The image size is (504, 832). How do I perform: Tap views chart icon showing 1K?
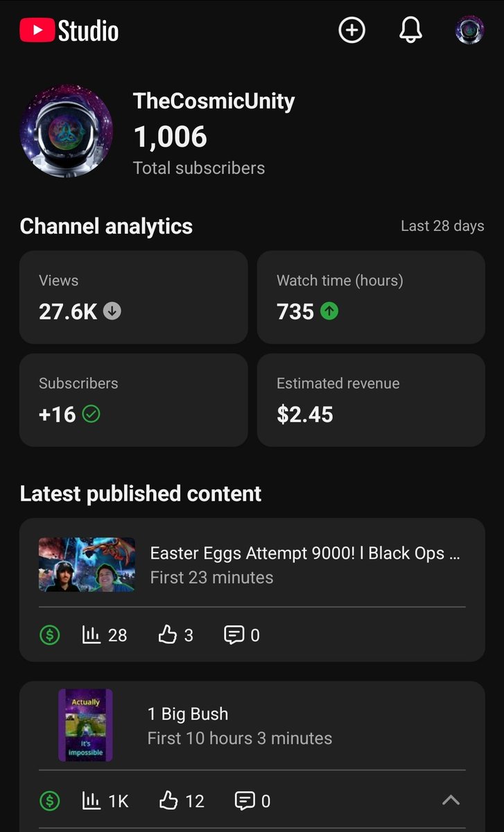(91, 801)
